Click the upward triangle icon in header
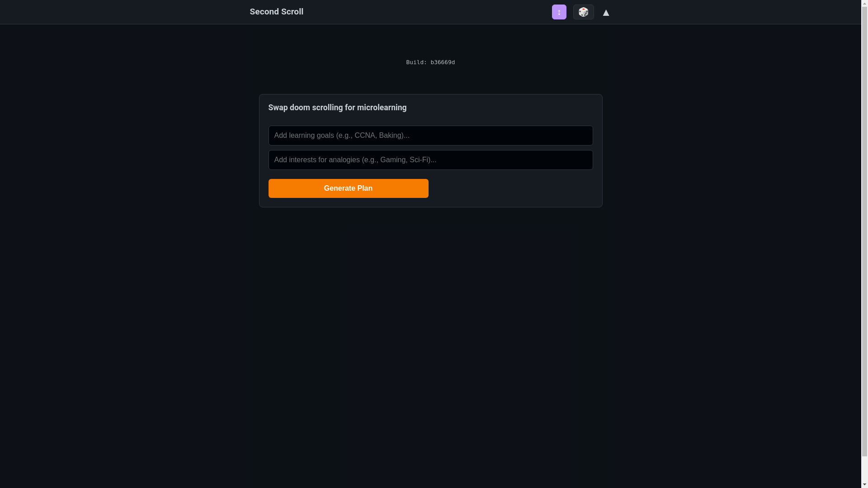Viewport: 868px width, 488px height. (606, 13)
